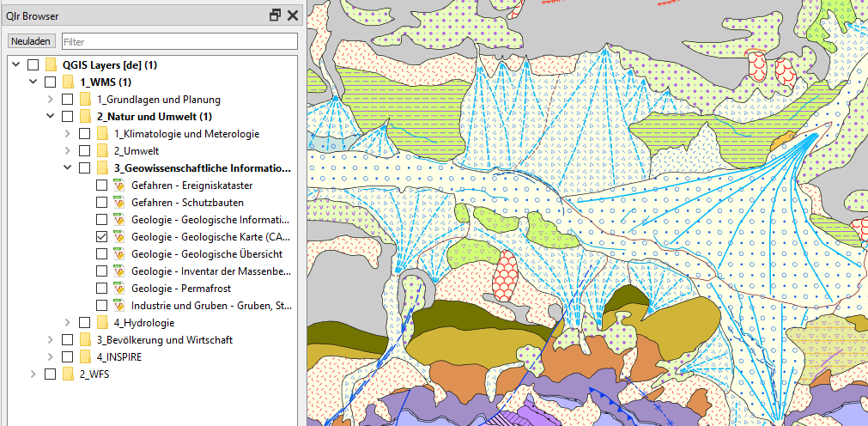This screenshot has height=426, width=868.
Task: Uncheck the Geologische Karte layer checkbox
Action: [x=102, y=237]
